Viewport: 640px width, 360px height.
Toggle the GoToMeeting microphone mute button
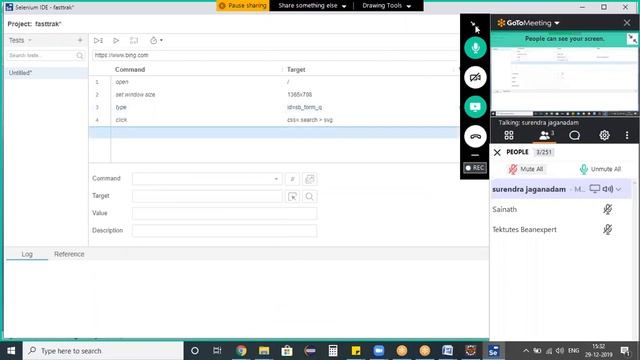[x=475, y=48]
